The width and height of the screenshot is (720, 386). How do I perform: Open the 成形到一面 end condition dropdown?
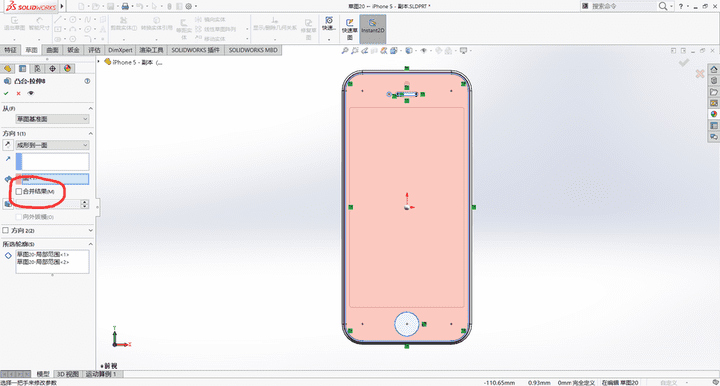tap(52, 145)
